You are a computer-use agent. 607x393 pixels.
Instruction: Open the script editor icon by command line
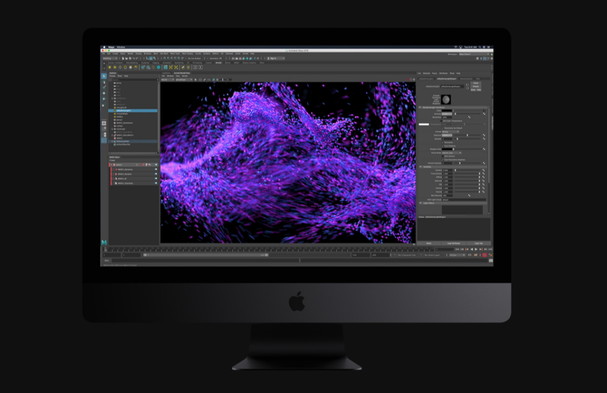point(491,261)
